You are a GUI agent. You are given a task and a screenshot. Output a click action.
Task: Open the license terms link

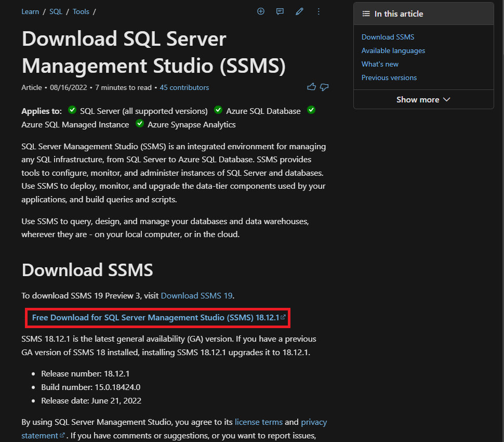(x=258, y=422)
